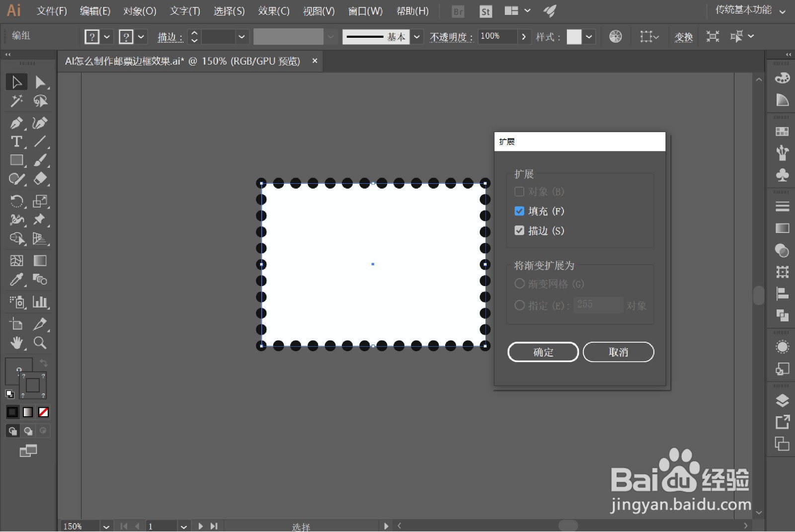Viewport: 795px width, 532px height.
Task: Open the stroke style 基本 dropdown
Action: [x=417, y=36]
